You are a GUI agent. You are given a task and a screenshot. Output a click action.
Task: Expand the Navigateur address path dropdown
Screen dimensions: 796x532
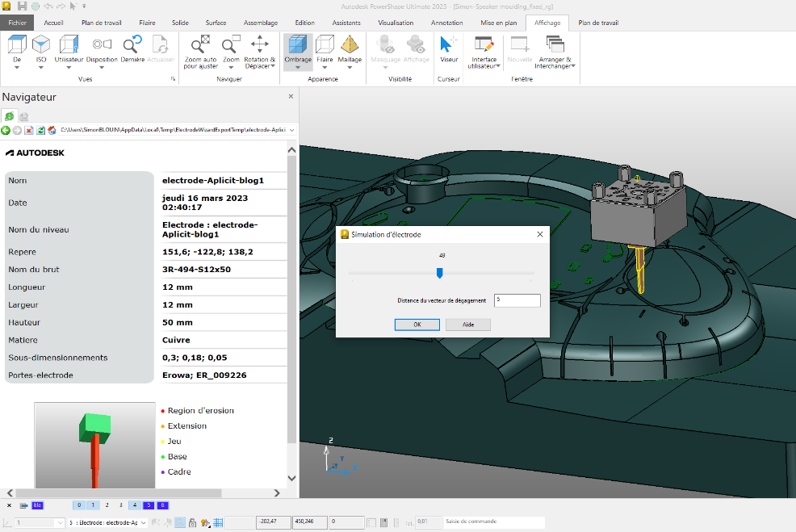click(291, 130)
